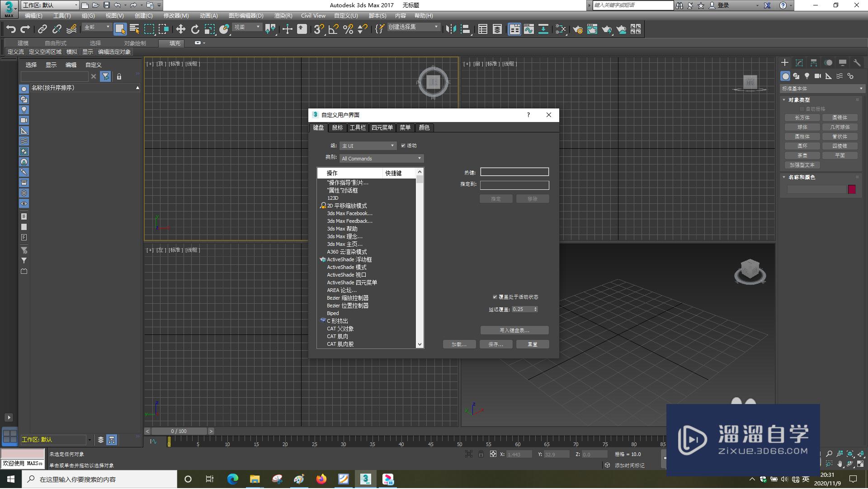This screenshot has height=489, width=868.
Task: Open Microsoft Edge from the taskbar
Action: point(233,479)
